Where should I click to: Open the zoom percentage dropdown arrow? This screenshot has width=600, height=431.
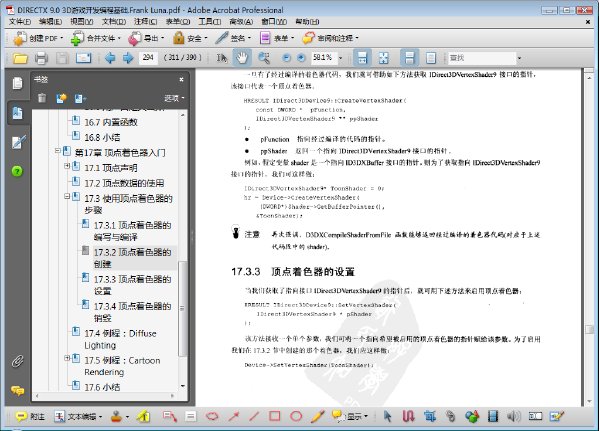pyautogui.click(x=341, y=58)
